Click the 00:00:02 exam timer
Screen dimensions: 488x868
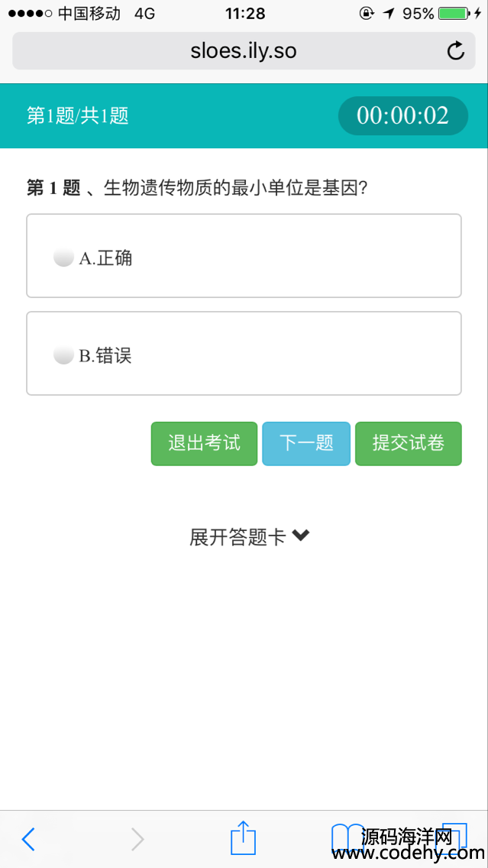[402, 116]
